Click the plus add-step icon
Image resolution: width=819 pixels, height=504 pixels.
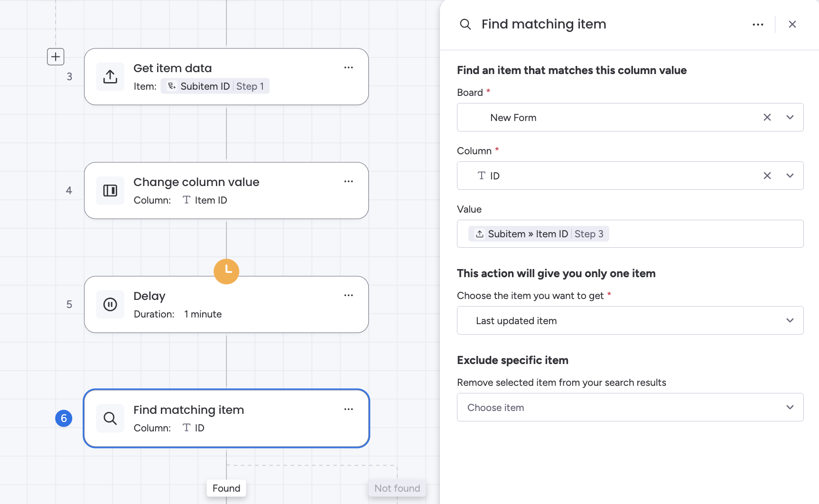56,57
